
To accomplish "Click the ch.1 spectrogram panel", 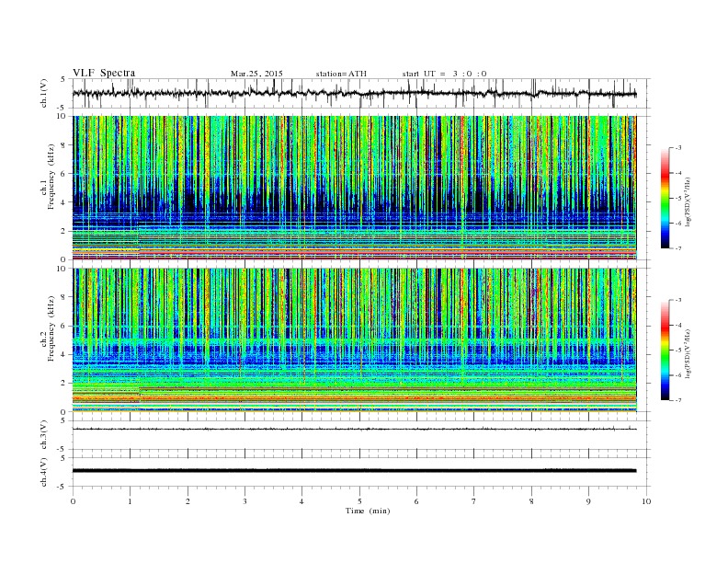I will coord(355,188).
